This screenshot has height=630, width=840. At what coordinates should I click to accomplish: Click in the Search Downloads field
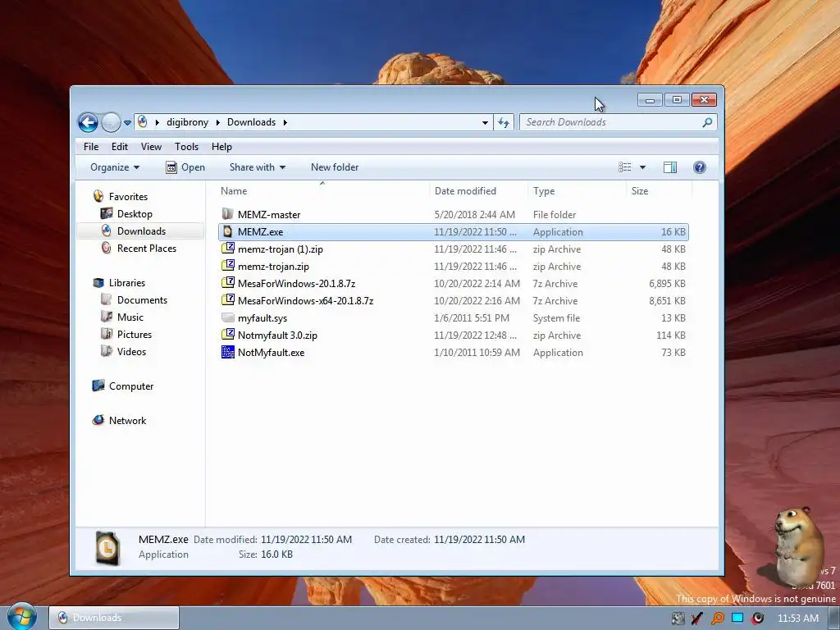click(x=618, y=122)
